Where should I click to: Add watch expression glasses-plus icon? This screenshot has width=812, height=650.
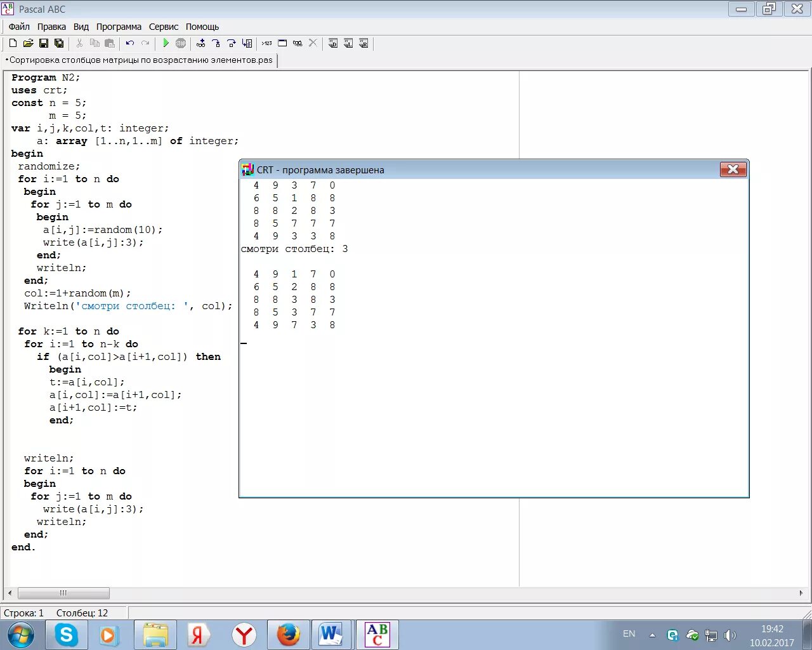[x=201, y=43]
